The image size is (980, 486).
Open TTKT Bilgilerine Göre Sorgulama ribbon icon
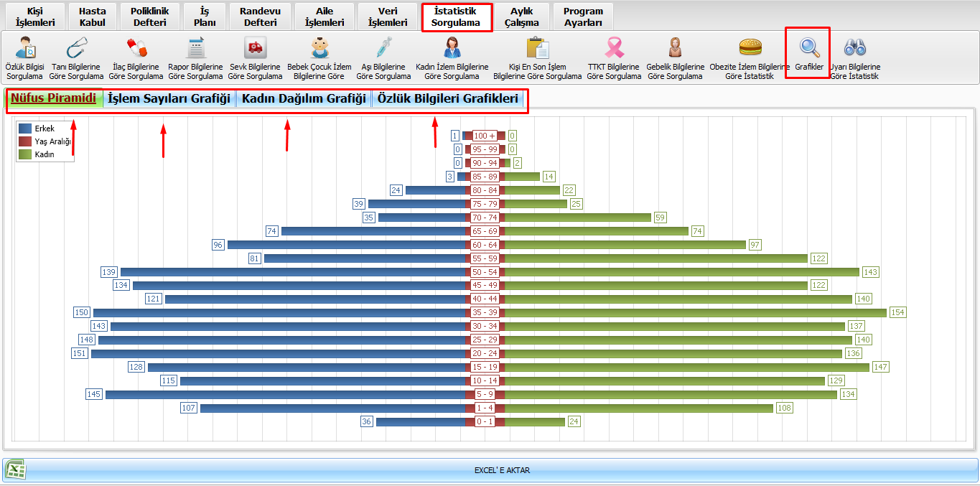pos(614,49)
